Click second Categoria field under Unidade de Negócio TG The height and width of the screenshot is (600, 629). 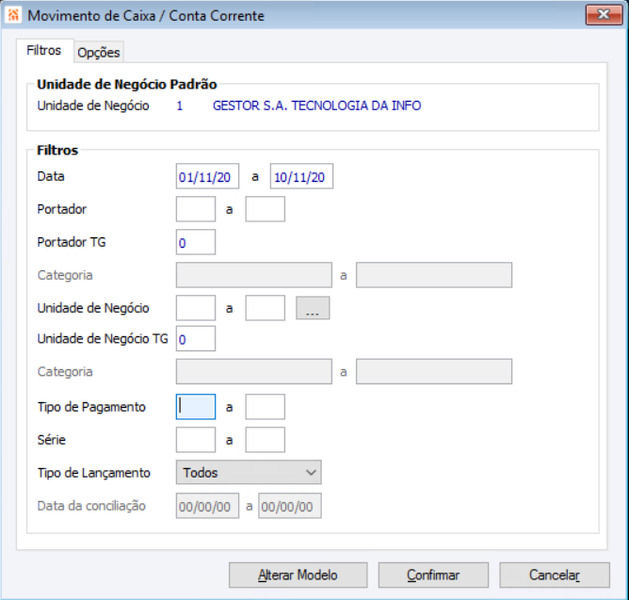[x=434, y=371]
